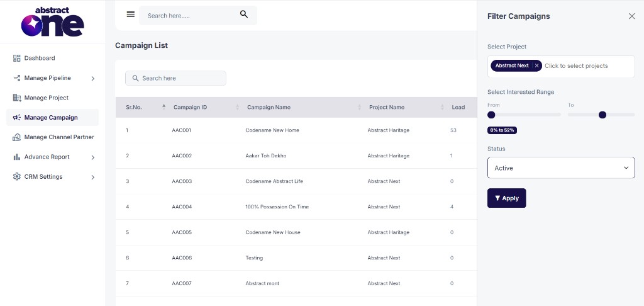The width and height of the screenshot is (644, 306).
Task: Click the Advance Report bar chart icon
Action: pos(17,157)
